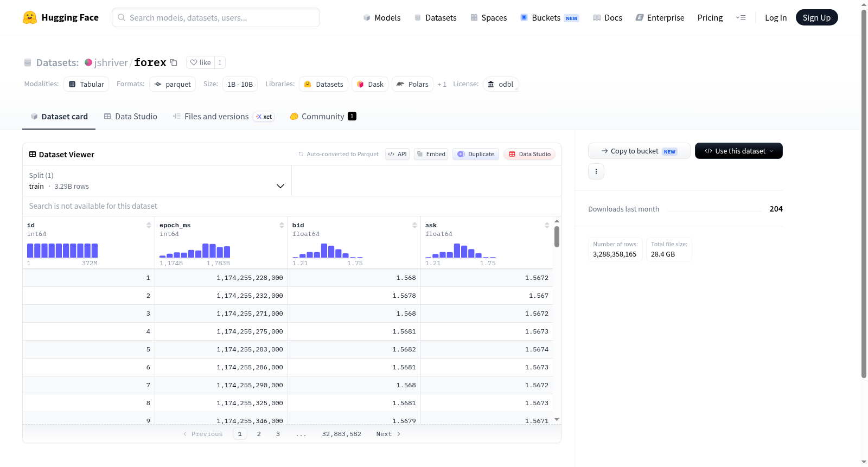Screen dimensions: 868x467
Task: Jump to last page 32,883,582
Action: tap(341, 434)
